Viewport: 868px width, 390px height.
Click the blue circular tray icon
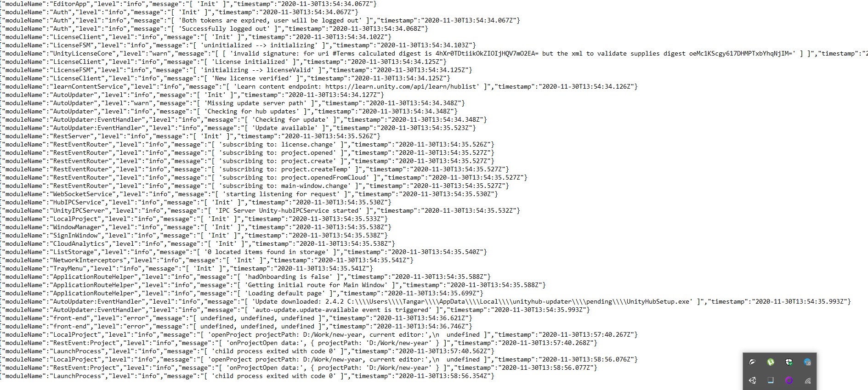pyautogui.click(x=807, y=362)
